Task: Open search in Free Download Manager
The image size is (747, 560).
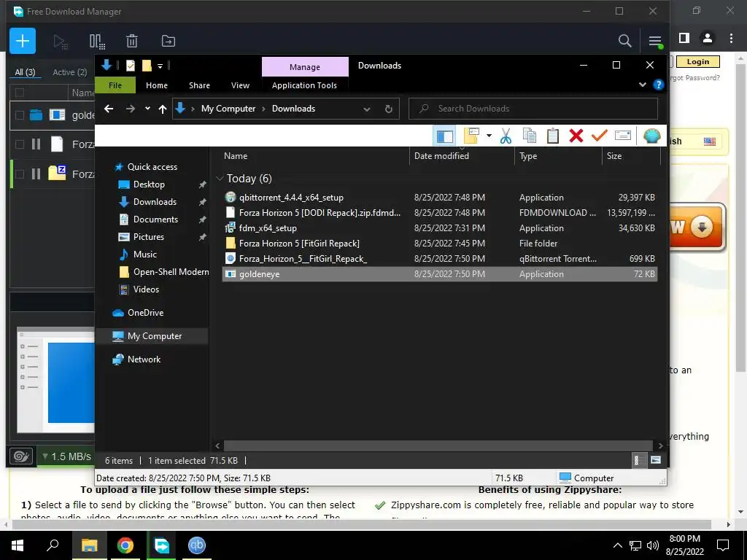Action: 624,41
